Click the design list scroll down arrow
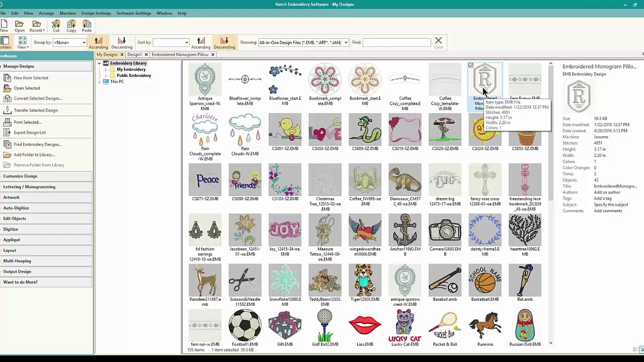The height and width of the screenshot is (362, 644). [x=550, y=343]
